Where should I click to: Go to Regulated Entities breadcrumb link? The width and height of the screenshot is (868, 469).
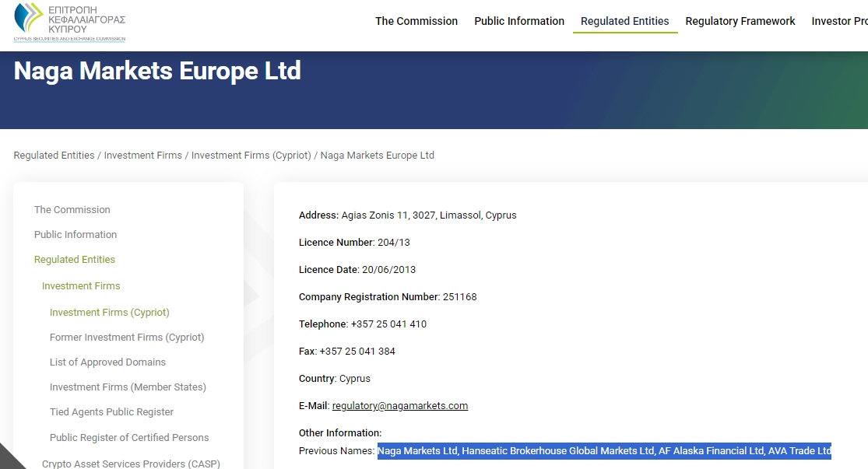(x=54, y=156)
